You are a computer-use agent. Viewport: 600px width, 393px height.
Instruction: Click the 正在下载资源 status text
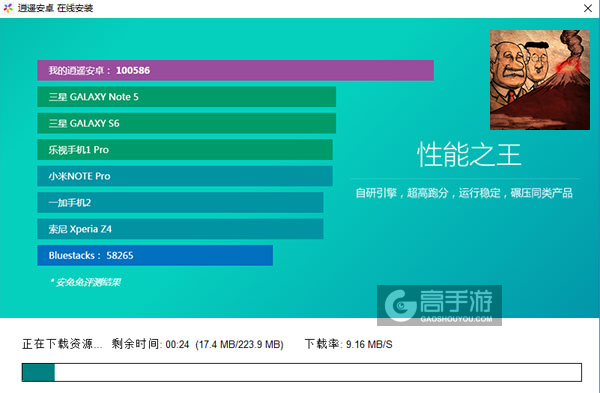(62, 344)
